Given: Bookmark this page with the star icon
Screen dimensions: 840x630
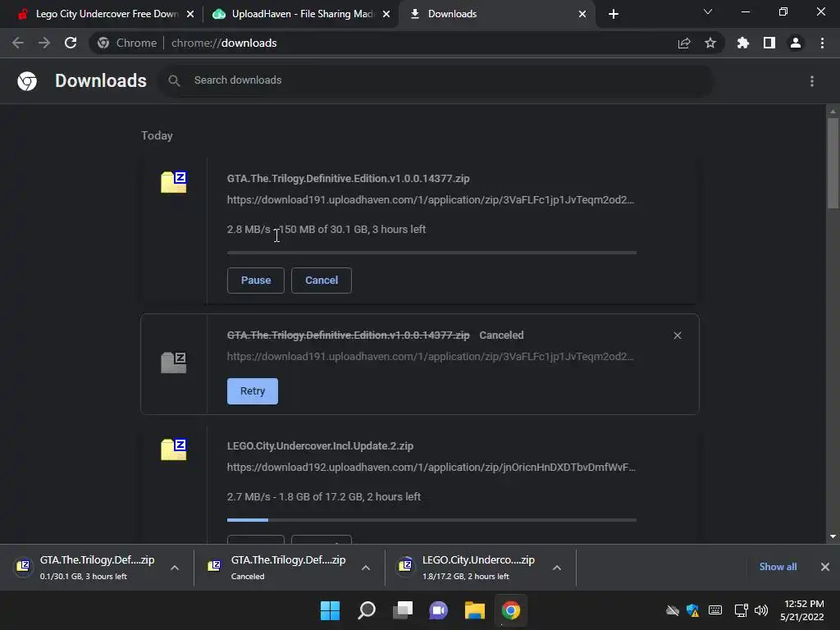Looking at the screenshot, I should [x=710, y=43].
